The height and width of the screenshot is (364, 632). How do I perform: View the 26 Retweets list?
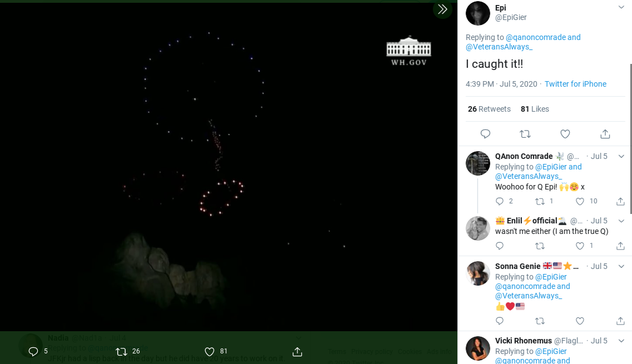[489, 109]
